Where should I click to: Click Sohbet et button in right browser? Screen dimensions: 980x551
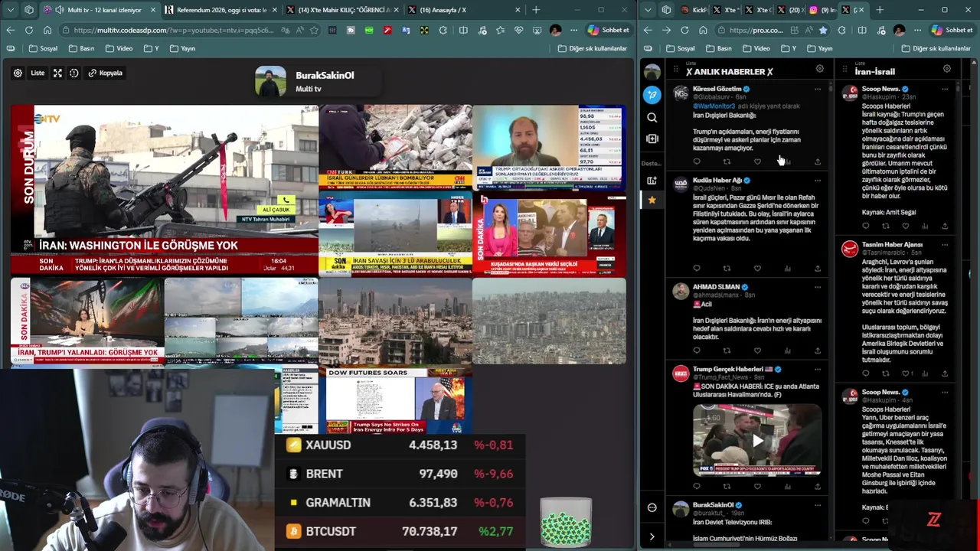click(952, 30)
